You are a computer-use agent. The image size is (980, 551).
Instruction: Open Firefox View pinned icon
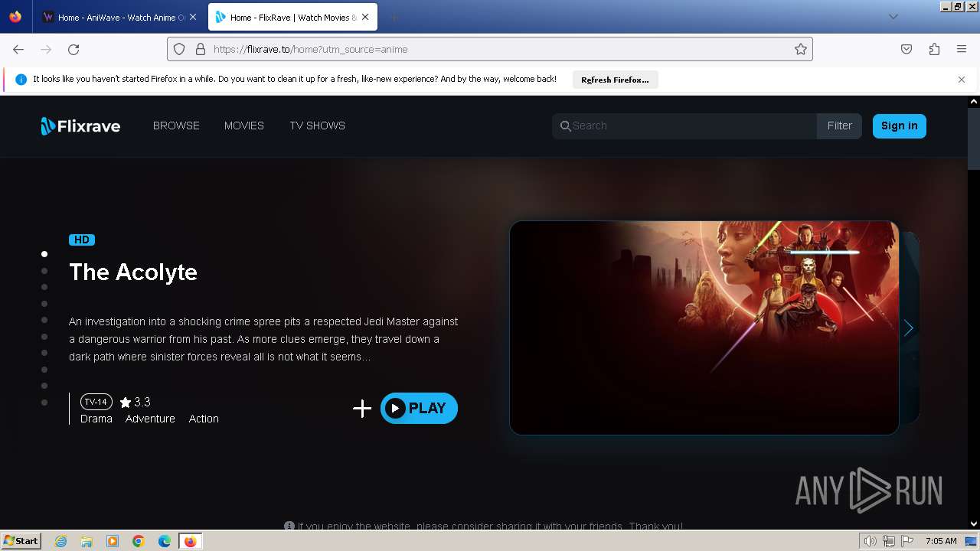(15, 17)
